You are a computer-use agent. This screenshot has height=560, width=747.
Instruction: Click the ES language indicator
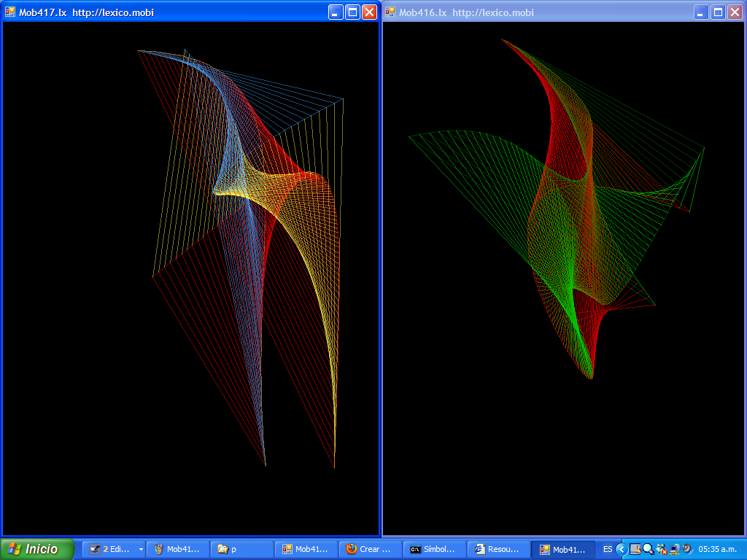(608, 549)
